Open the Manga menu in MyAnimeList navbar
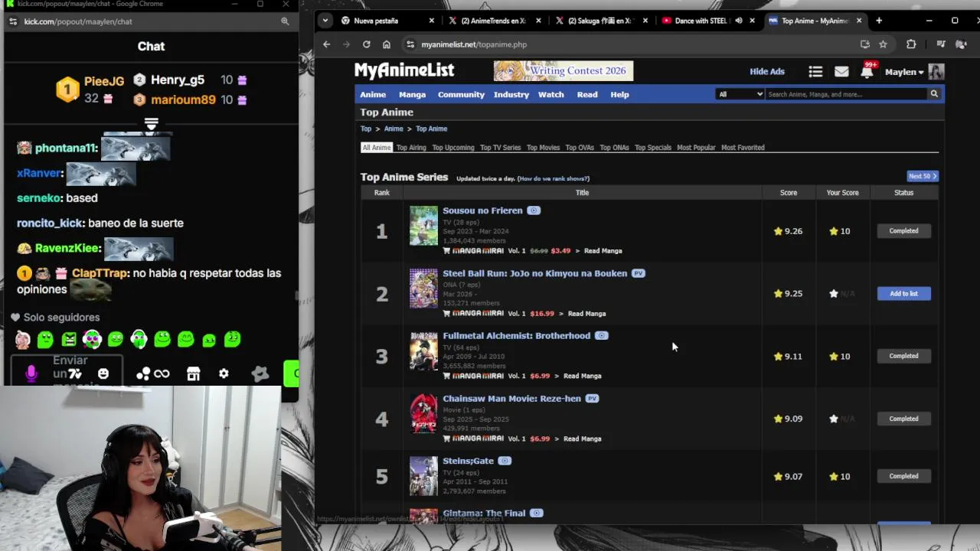980x551 pixels. click(x=412, y=95)
